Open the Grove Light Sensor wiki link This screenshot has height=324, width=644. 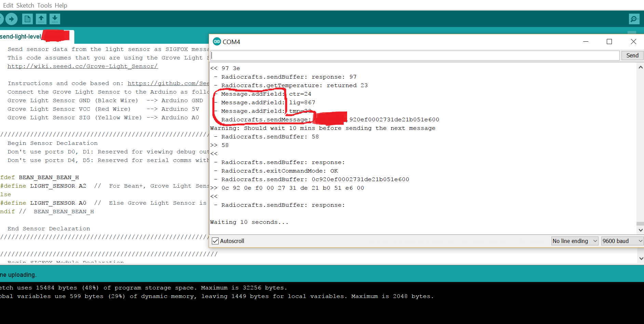click(82, 66)
